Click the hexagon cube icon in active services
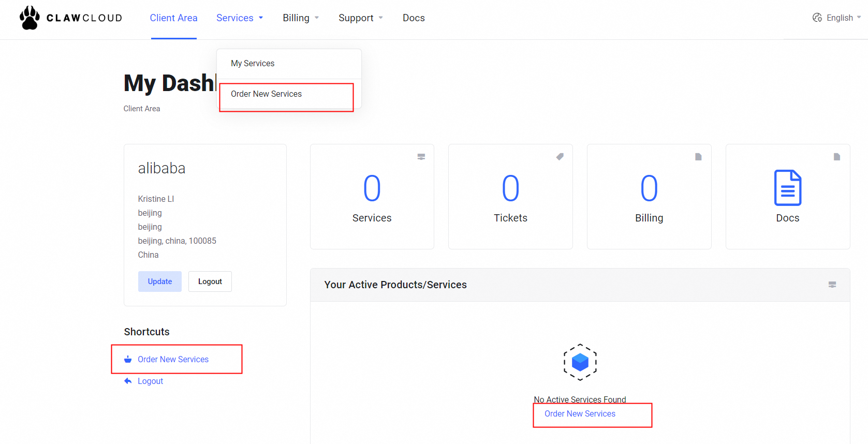 [x=580, y=362]
